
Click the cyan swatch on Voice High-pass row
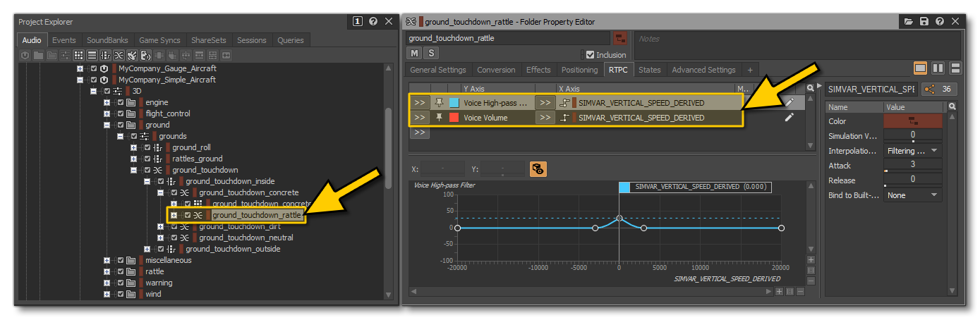[x=454, y=103]
